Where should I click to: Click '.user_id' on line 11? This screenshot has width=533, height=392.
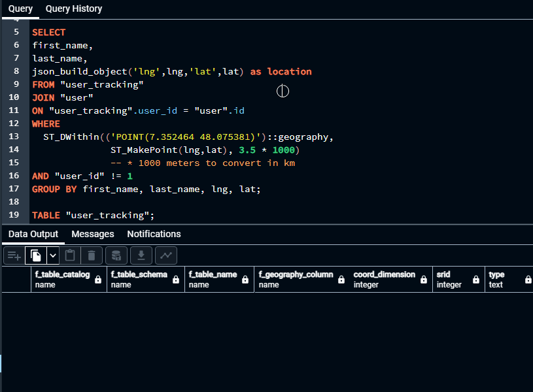(155, 110)
